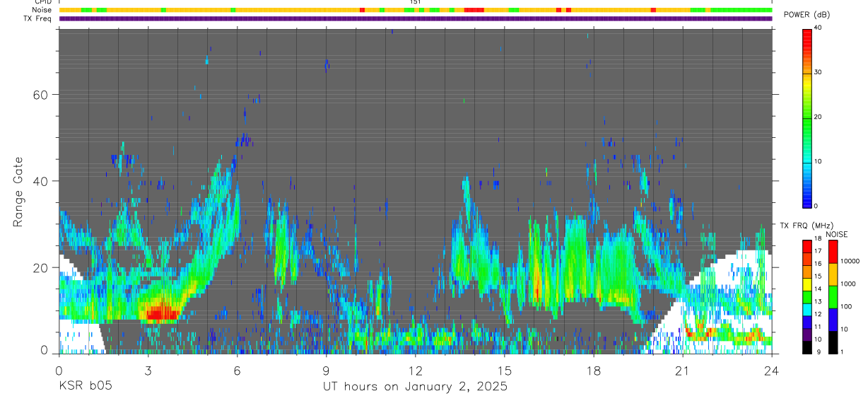The height and width of the screenshot is (401, 868).
Task: Select the 18 MHz red frequency swatch
Action: click(x=807, y=243)
